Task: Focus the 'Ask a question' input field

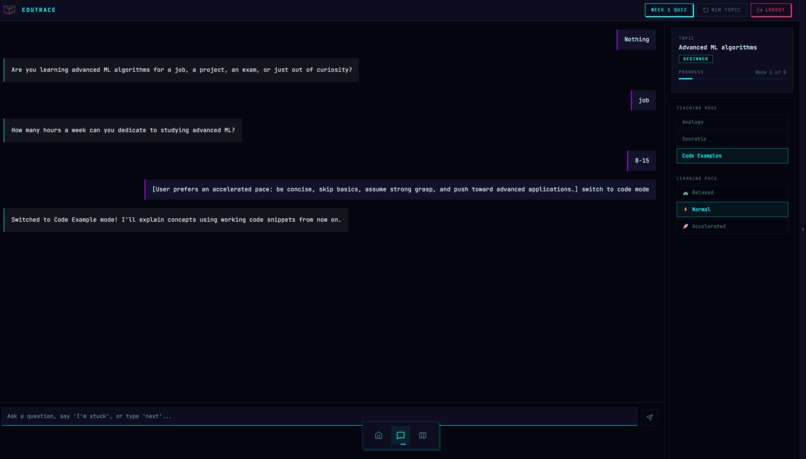Action: [319, 416]
